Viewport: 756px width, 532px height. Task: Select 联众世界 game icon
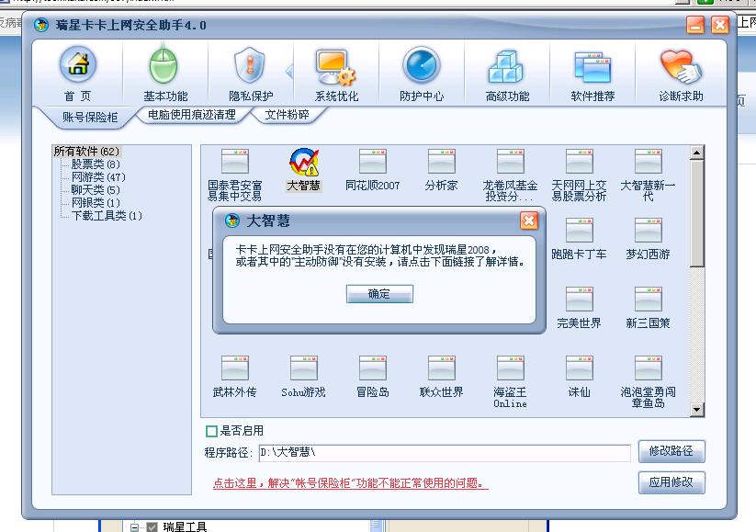point(442,368)
